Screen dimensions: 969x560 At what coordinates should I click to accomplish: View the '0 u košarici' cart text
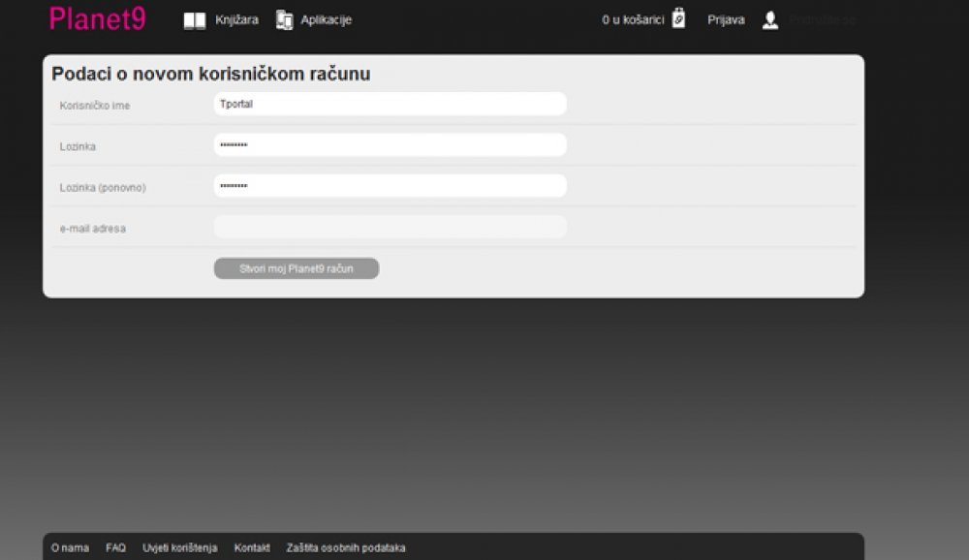point(633,19)
